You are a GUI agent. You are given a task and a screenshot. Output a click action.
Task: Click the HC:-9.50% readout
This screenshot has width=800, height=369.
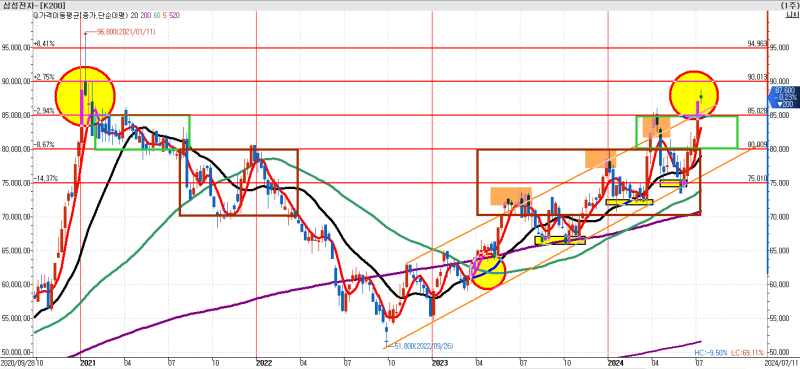(x=712, y=353)
